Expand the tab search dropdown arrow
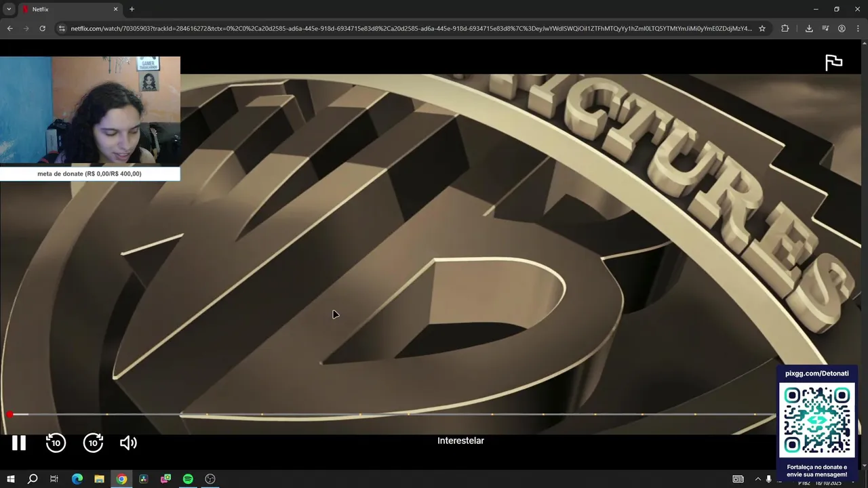The width and height of the screenshot is (868, 488). [x=9, y=9]
